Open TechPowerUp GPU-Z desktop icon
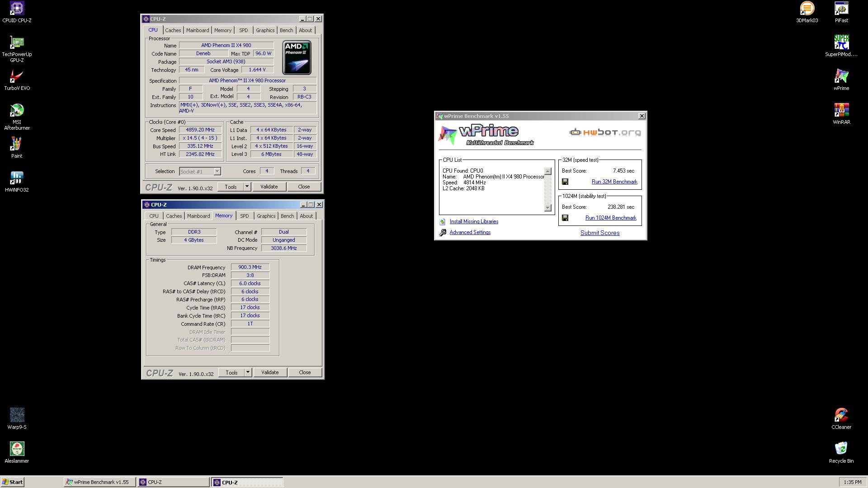The width and height of the screenshot is (868, 488). (17, 49)
